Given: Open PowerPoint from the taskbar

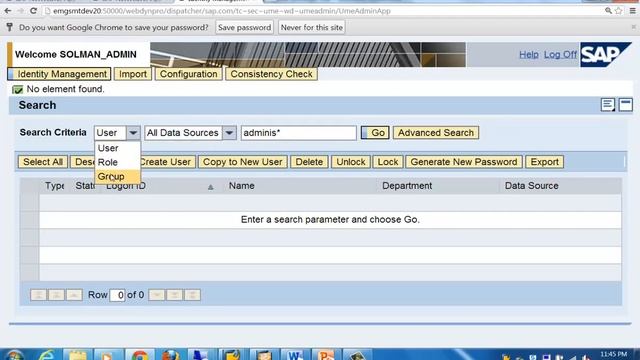Looking at the screenshot, I should [326, 355].
